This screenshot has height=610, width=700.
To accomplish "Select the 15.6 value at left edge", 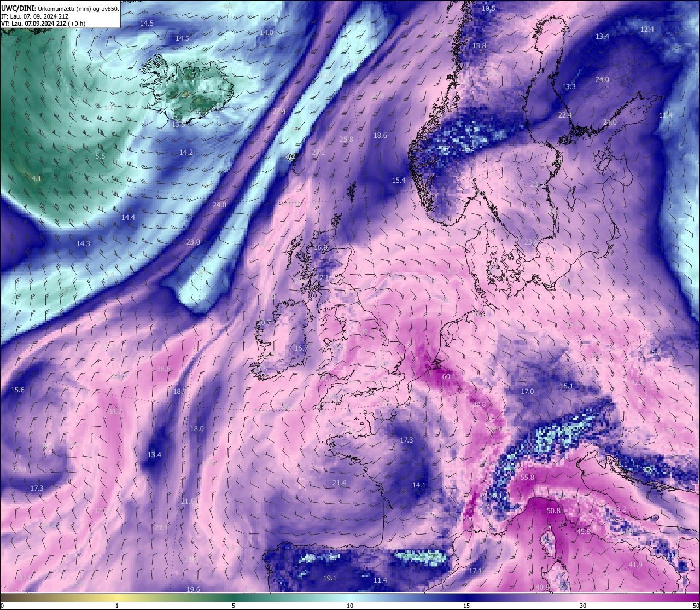I will 17,390.
